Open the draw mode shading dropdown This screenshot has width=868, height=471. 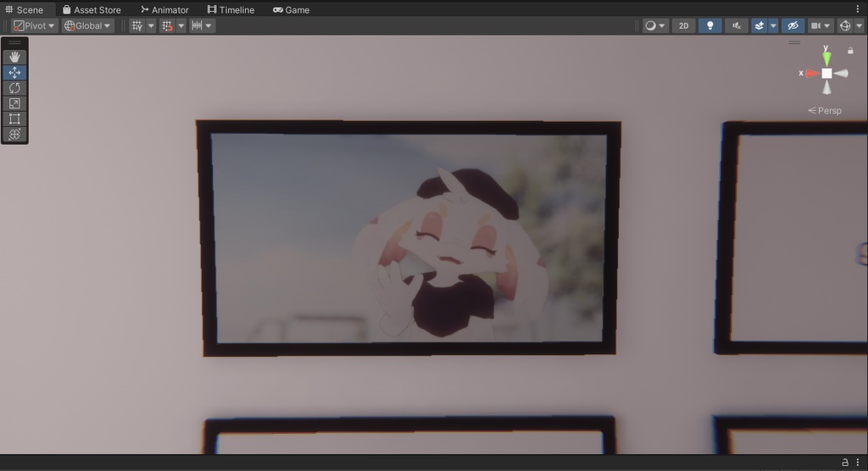pos(655,25)
